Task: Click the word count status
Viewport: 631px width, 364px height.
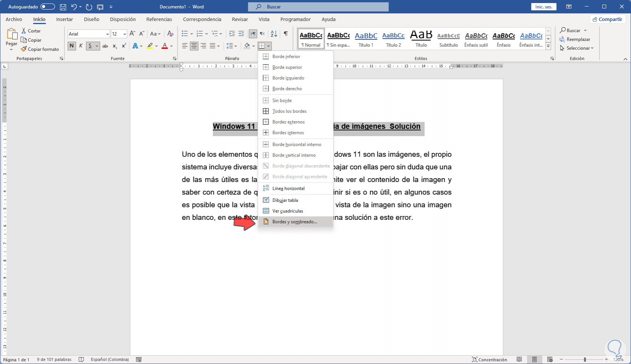Action: [54, 359]
